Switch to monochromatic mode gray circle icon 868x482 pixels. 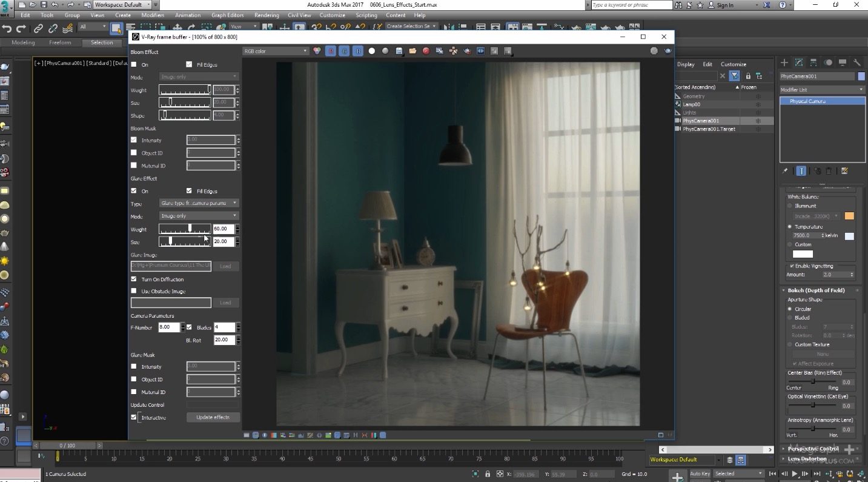(x=385, y=52)
